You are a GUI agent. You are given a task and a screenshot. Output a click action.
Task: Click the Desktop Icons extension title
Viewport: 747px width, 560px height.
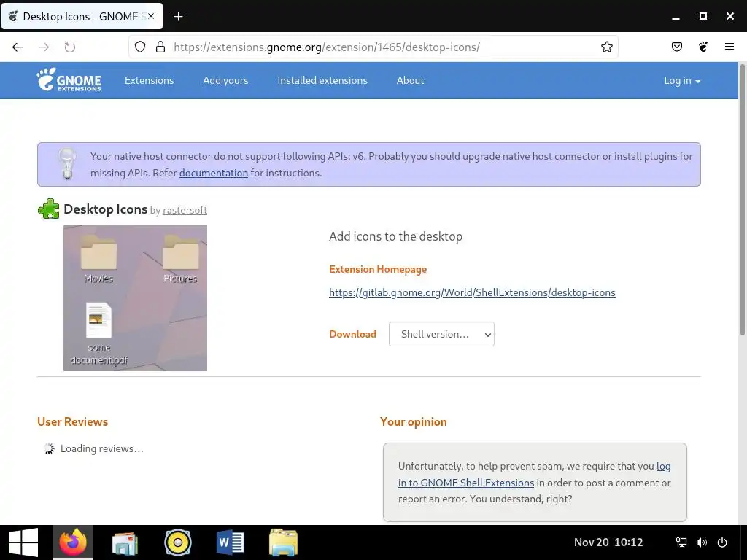[105, 209]
